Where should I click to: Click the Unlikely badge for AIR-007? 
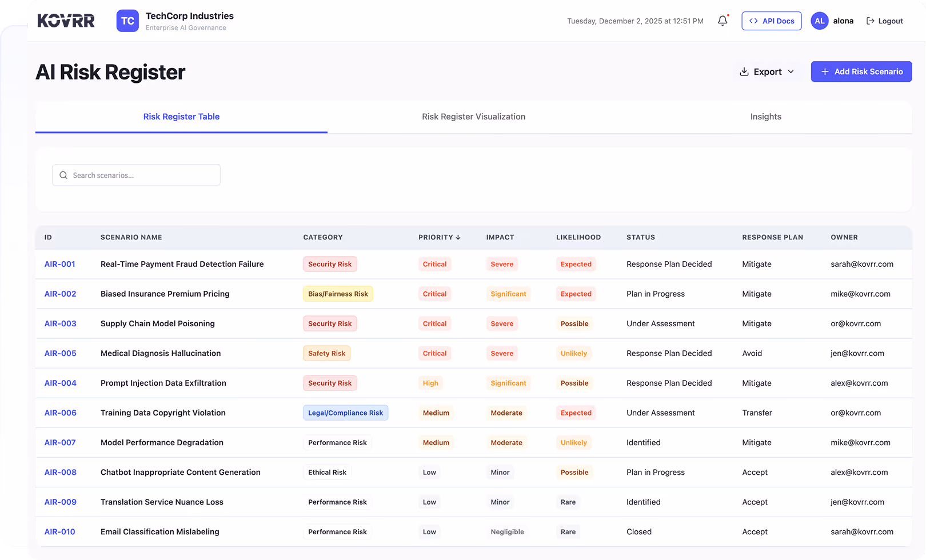(573, 442)
